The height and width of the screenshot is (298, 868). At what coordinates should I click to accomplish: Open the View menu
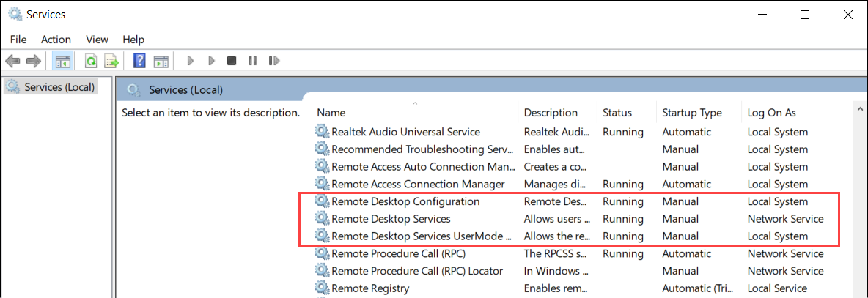click(x=97, y=40)
